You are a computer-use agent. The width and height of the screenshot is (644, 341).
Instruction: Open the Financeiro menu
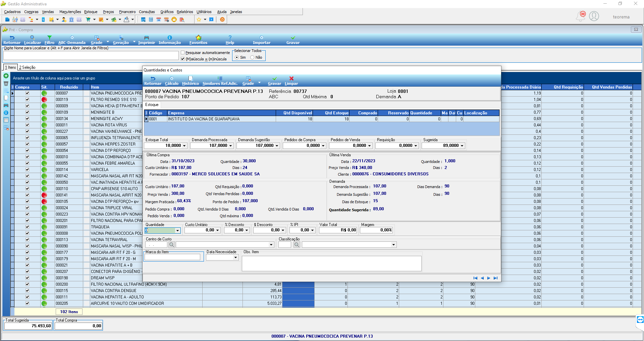click(x=127, y=12)
